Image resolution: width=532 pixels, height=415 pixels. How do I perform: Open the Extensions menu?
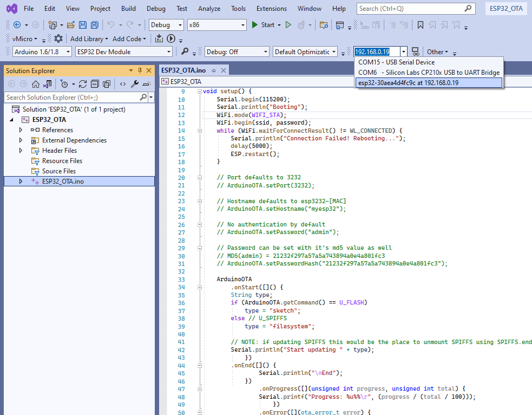272,9
